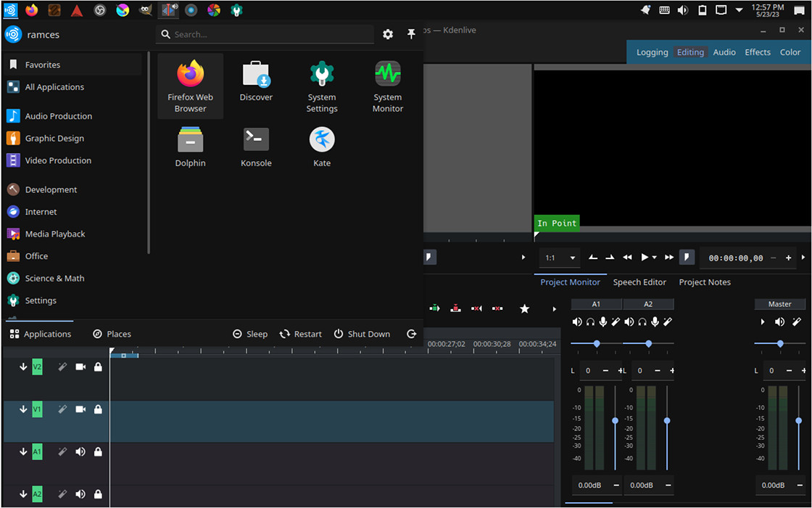Lock the V1 video track
Image resolution: width=812 pixels, height=508 pixels.
point(98,409)
